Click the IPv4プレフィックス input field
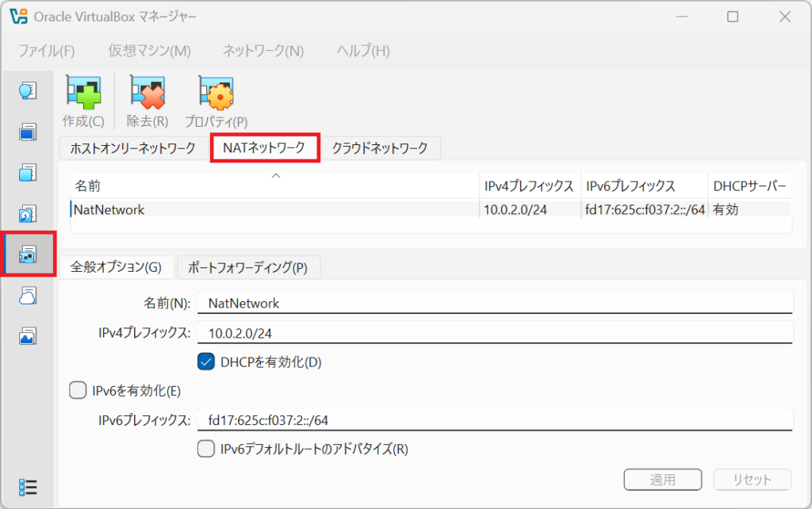The image size is (812, 509). (x=495, y=332)
